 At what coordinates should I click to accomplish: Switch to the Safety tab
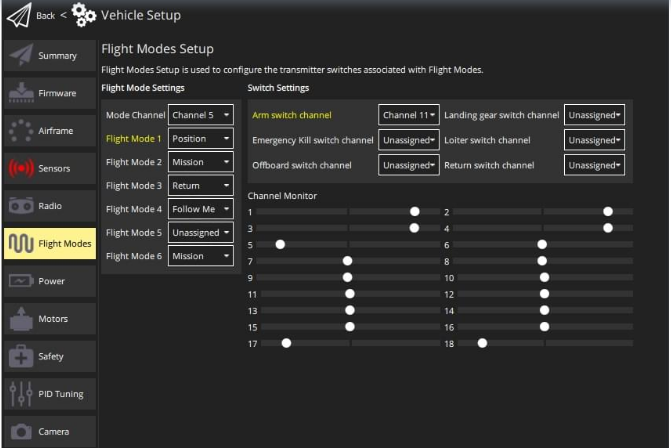(x=50, y=356)
